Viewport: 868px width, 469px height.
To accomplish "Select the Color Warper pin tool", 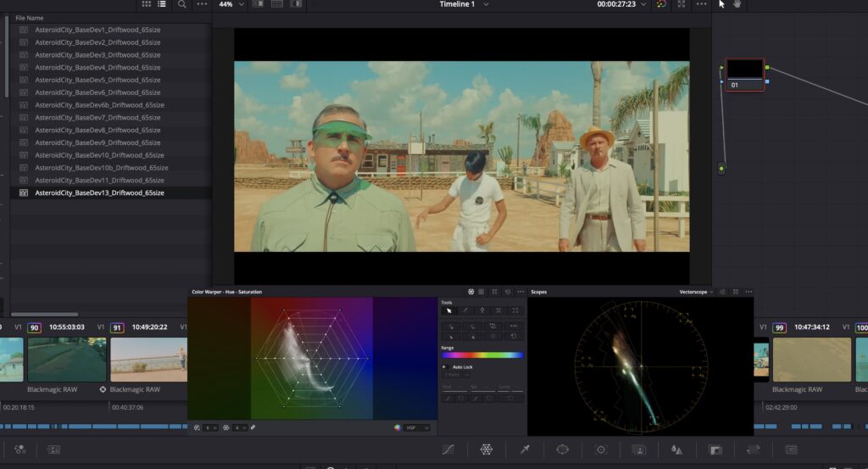I will tap(482, 310).
